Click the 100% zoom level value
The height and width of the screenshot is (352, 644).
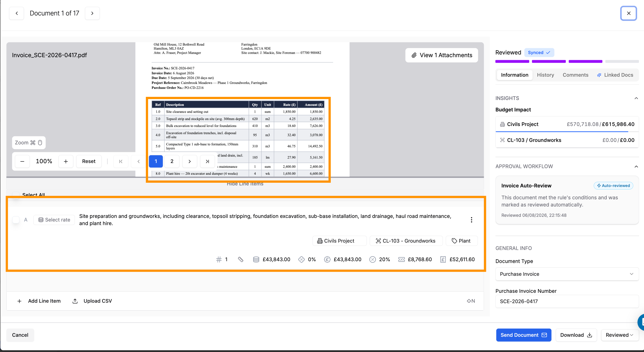click(x=44, y=161)
